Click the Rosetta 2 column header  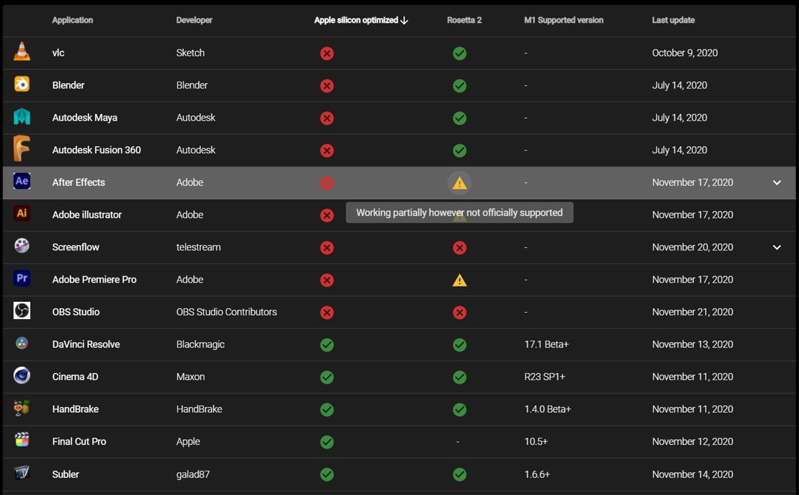click(x=464, y=20)
